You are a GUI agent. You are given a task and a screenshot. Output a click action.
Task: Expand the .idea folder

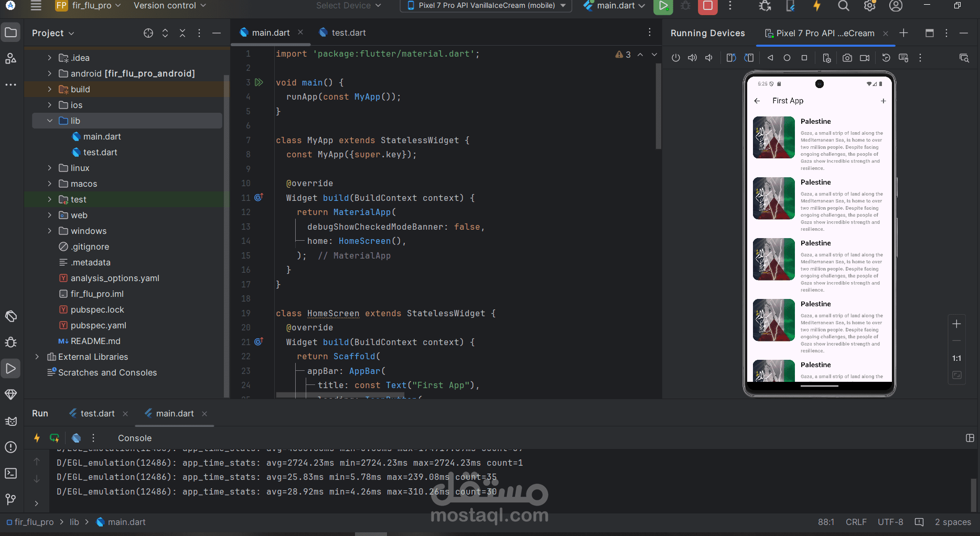point(49,58)
